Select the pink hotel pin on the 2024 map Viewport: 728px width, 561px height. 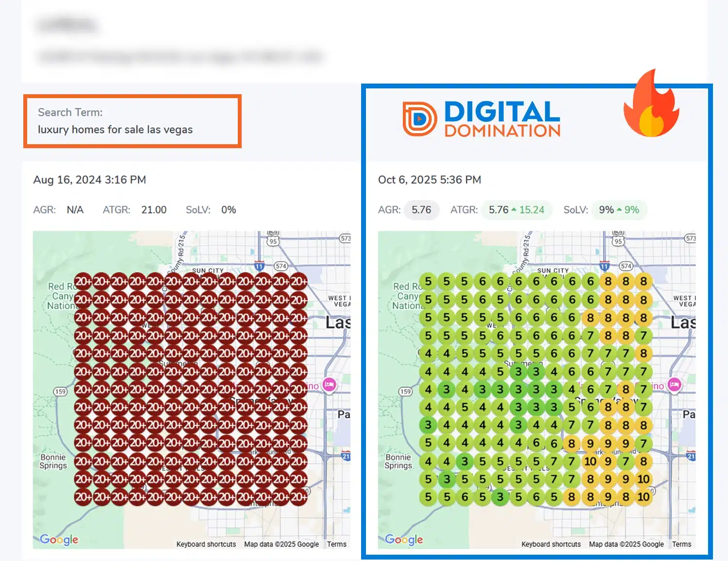click(329, 385)
